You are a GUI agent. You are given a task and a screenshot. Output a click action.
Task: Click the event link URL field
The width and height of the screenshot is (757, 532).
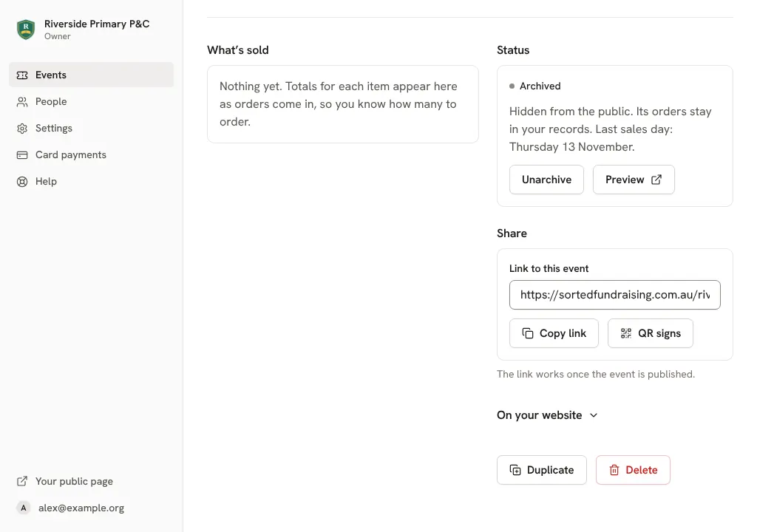click(614, 295)
